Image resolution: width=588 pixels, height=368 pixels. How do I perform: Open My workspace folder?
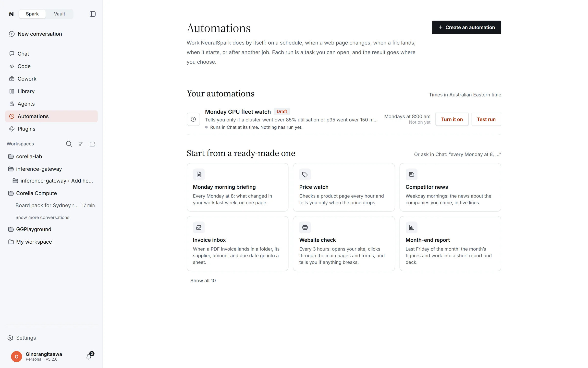click(51, 242)
